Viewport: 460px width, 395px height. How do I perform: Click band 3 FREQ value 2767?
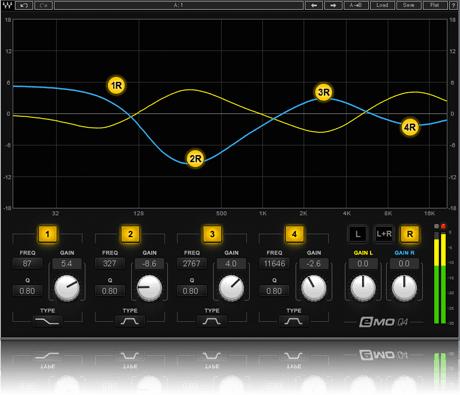192,263
